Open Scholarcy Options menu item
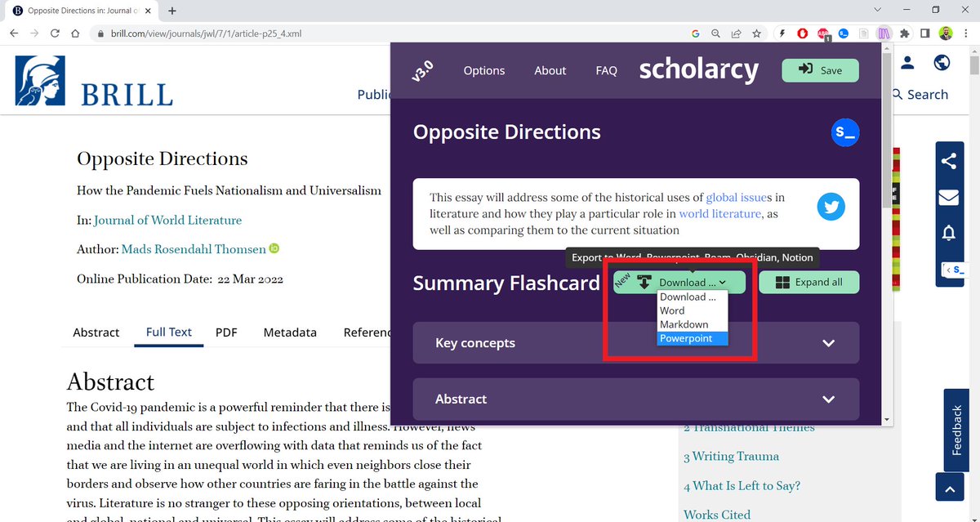This screenshot has height=522, width=980. pos(484,70)
